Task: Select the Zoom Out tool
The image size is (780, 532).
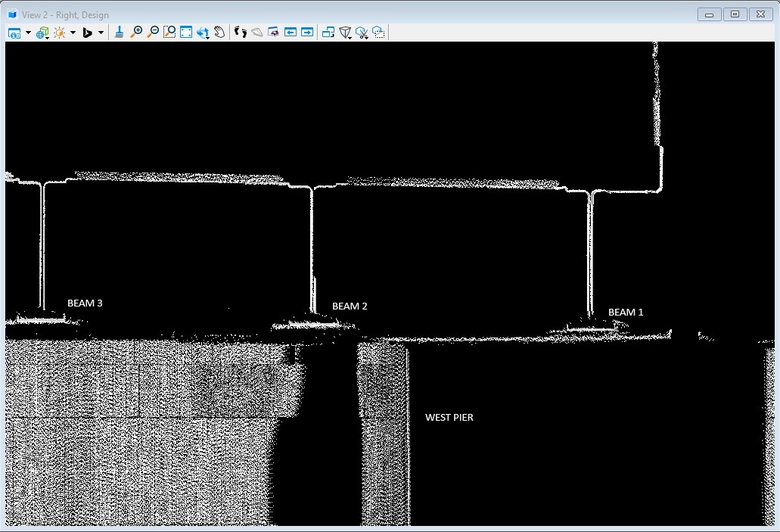Action: [x=153, y=32]
